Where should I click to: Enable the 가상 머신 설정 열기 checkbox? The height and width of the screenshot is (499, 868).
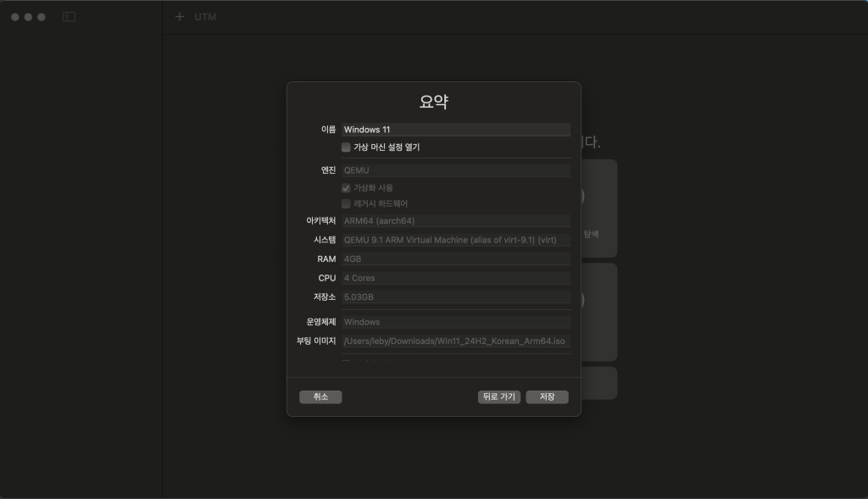pos(346,147)
